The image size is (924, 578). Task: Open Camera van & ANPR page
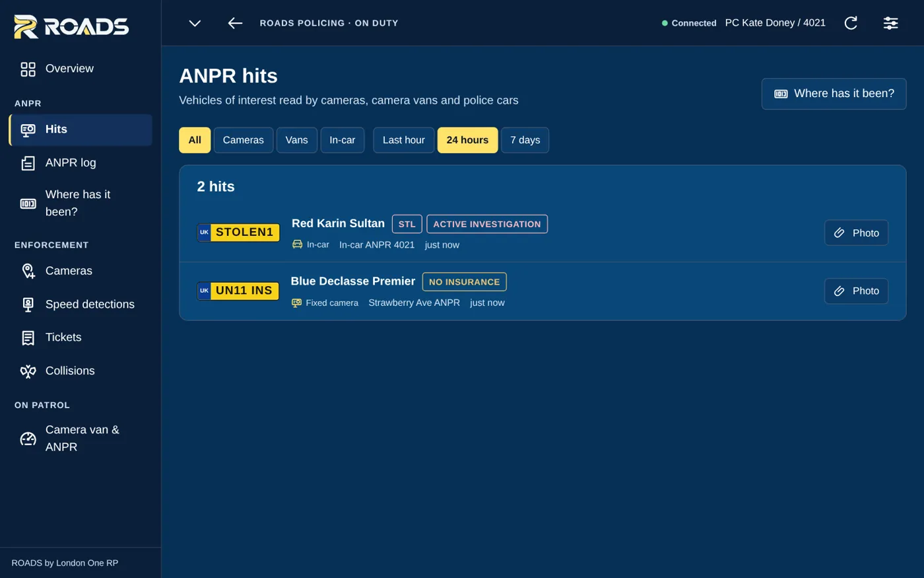pos(81,439)
